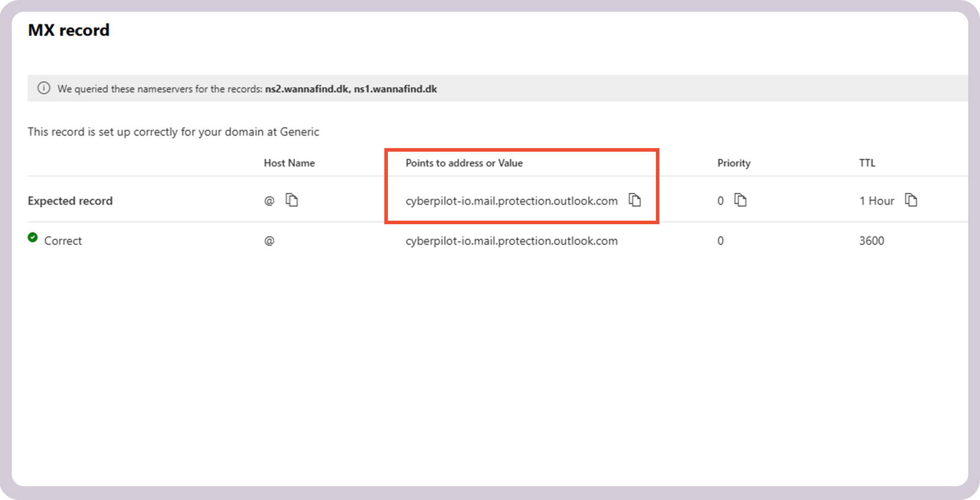Click the copy icon next to Expected record hostname
980x500 pixels.
[x=292, y=200]
